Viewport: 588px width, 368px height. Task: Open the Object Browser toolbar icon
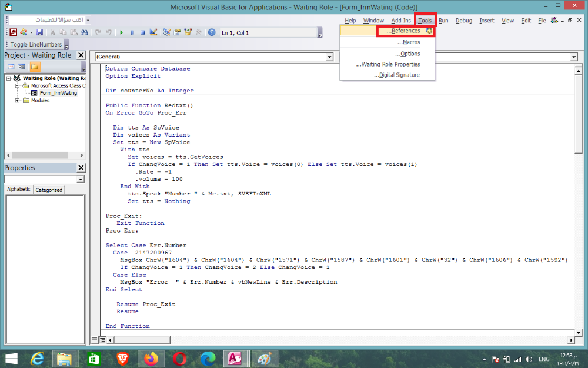click(x=188, y=32)
